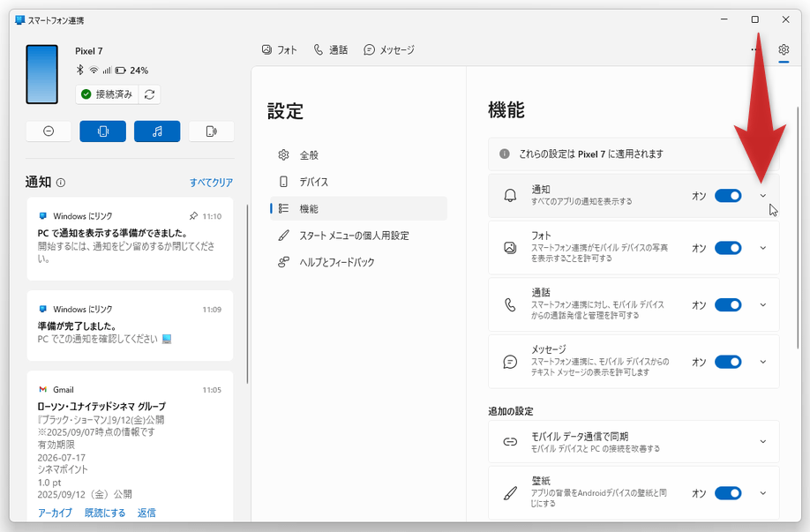Click the Pixel 7 device name
This screenshot has width=810, height=532.
tap(89, 51)
